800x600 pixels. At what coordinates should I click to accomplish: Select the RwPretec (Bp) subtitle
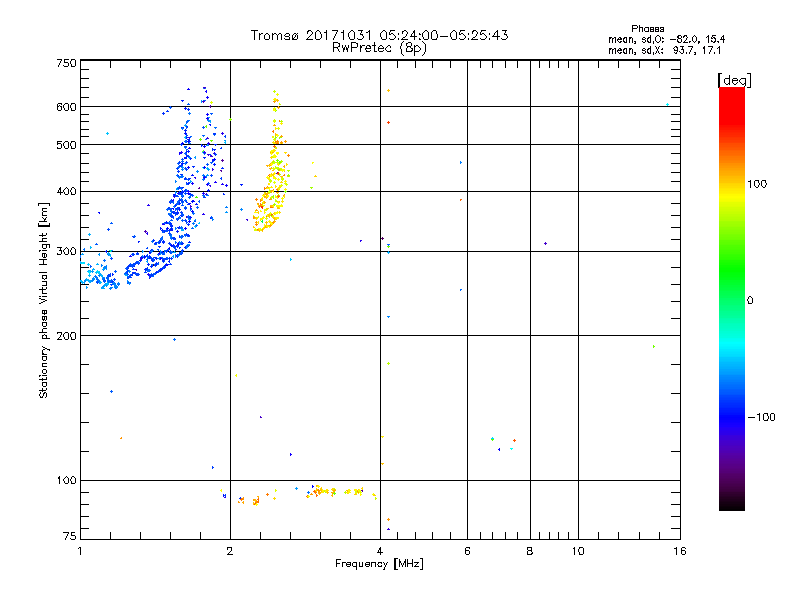(x=379, y=47)
